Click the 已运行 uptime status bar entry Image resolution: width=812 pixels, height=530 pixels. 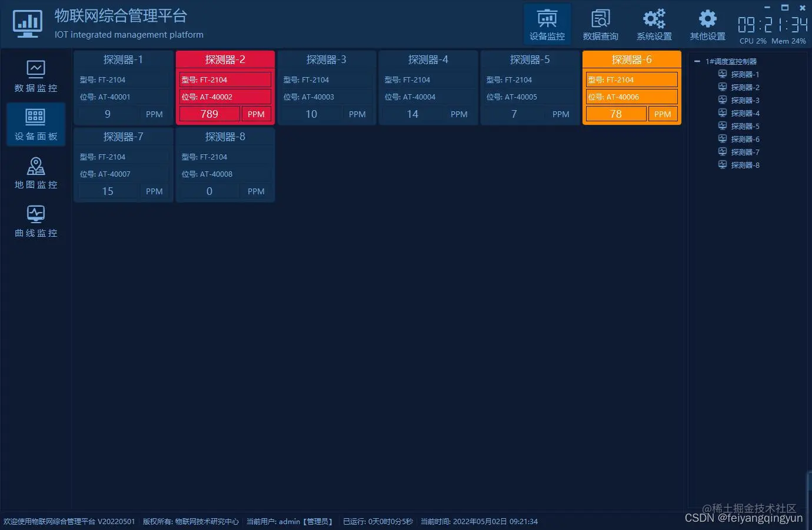click(x=378, y=521)
